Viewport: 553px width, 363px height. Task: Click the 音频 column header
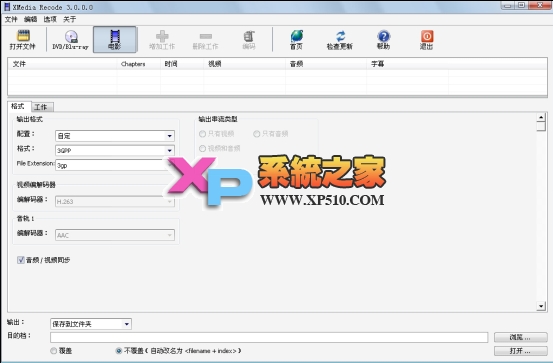coord(326,64)
